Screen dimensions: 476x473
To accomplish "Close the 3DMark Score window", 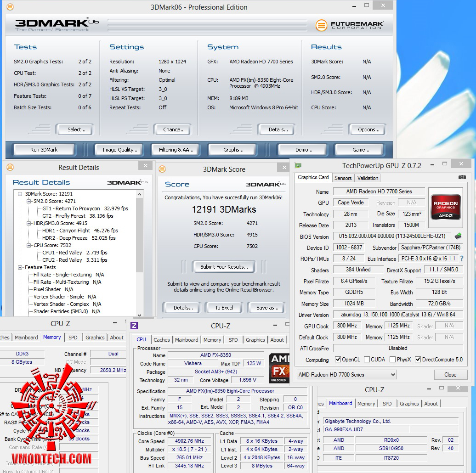I will (284, 167).
